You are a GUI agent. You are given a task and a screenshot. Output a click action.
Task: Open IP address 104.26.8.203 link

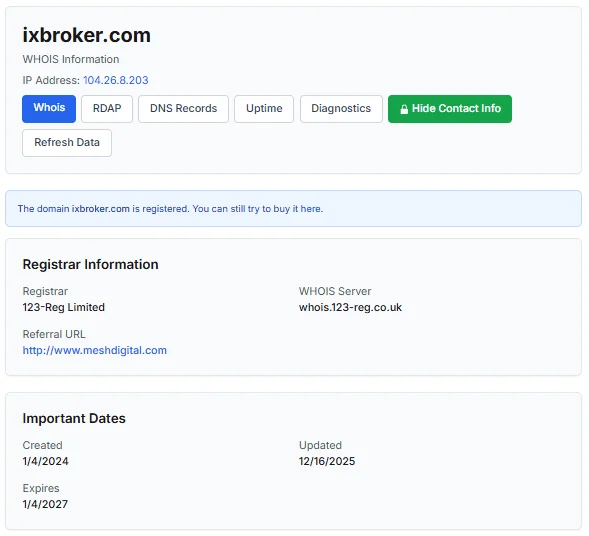pos(116,80)
